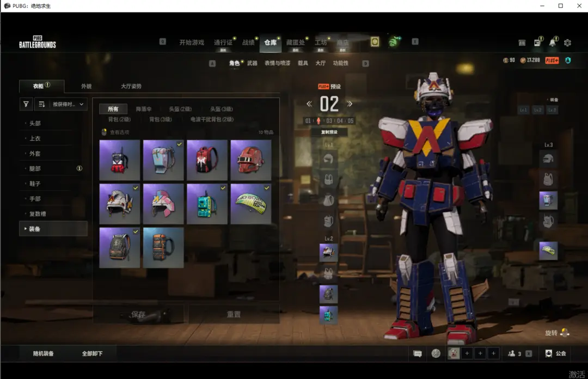Screen dimensions: 588x379
Task: Expand the 上衣 category
Action: 53,138
